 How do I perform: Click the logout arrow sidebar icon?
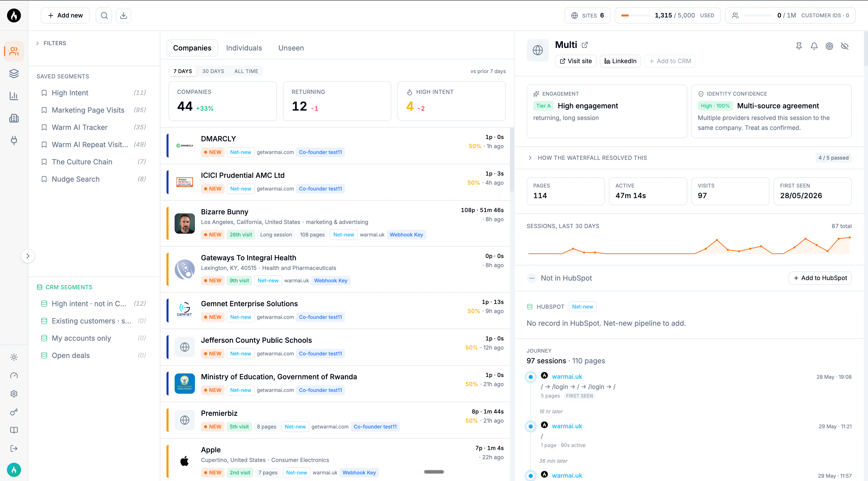[x=14, y=448]
